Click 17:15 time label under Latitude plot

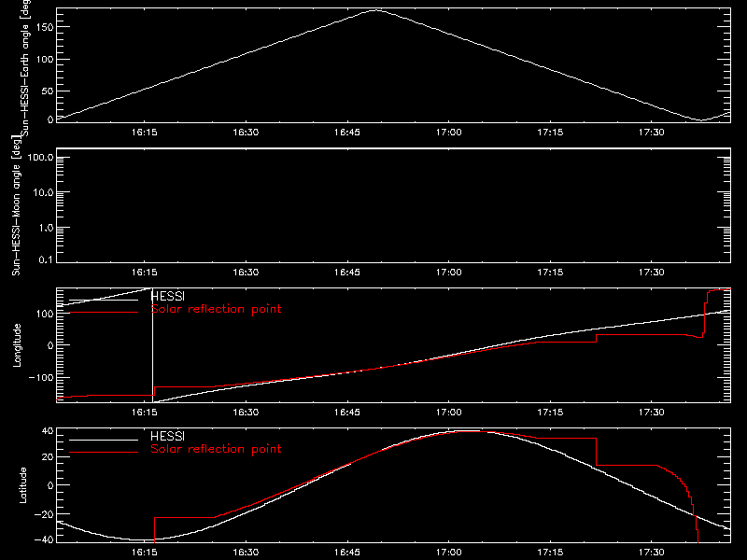(x=550, y=553)
